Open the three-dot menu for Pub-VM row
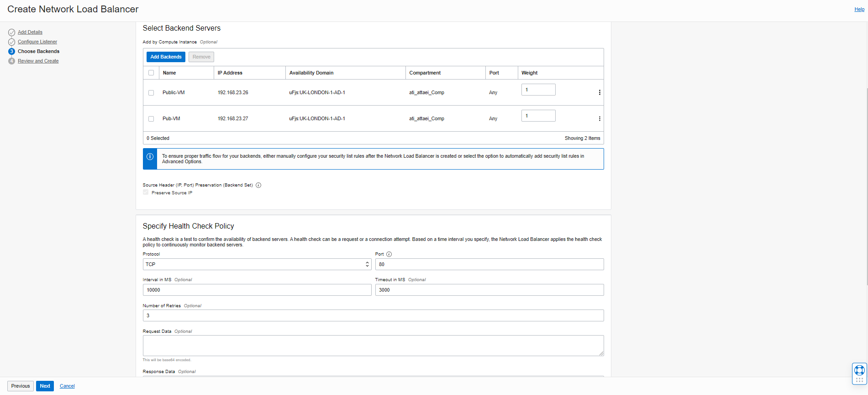Screen dimensions: 868x395 (x=599, y=118)
